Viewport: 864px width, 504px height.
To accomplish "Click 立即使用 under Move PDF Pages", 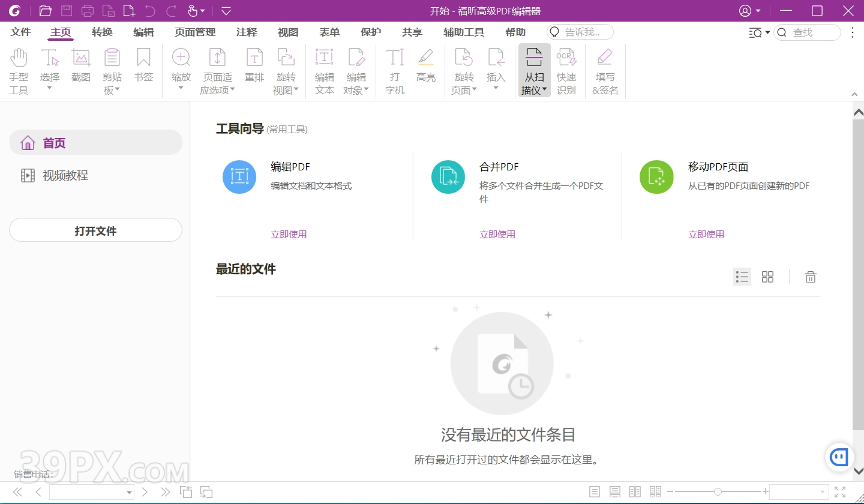I will pyautogui.click(x=706, y=235).
